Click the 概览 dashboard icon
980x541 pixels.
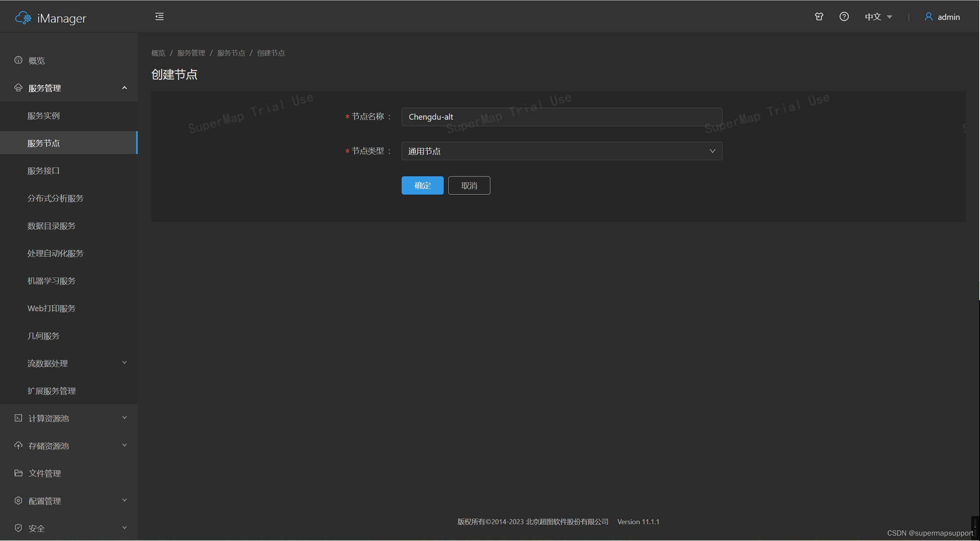tap(18, 60)
